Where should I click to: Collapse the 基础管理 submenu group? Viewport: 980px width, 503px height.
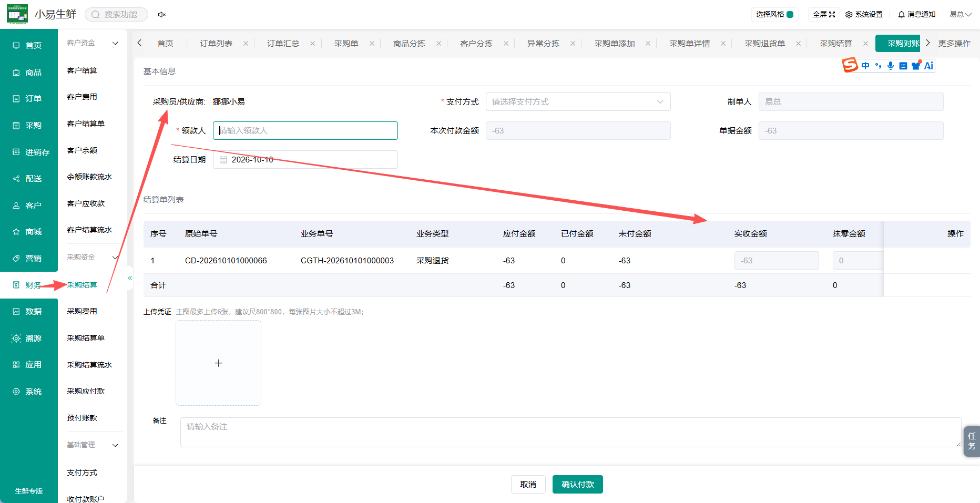(115, 445)
